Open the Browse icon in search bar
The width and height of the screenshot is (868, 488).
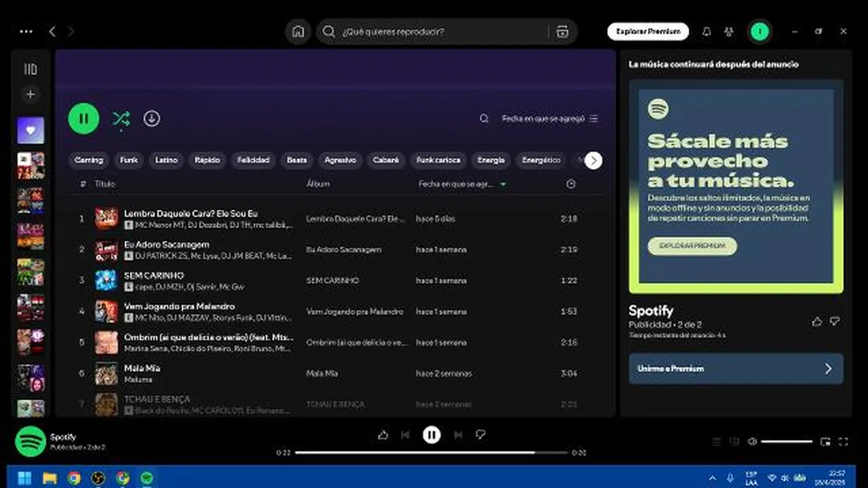[562, 31]
